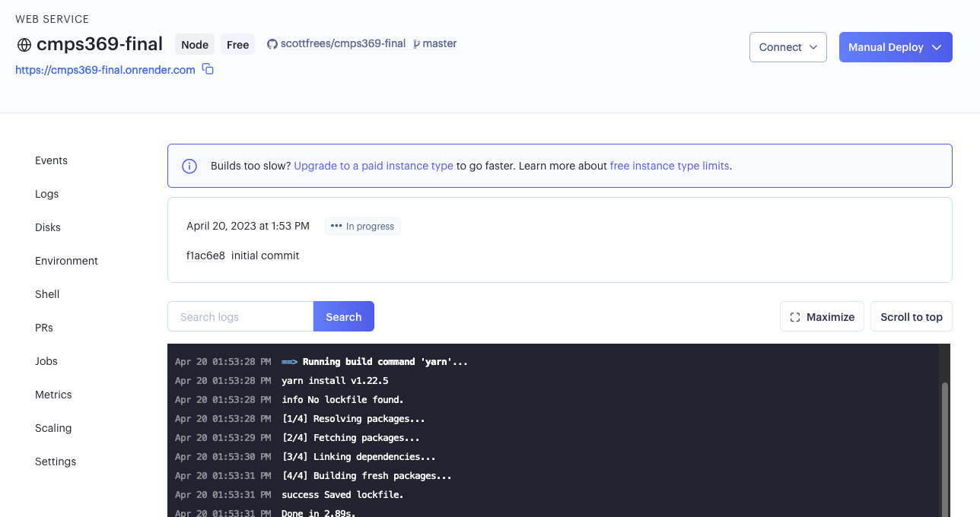Follow the Upgrade to a paid instance link

tap(374, 166)
